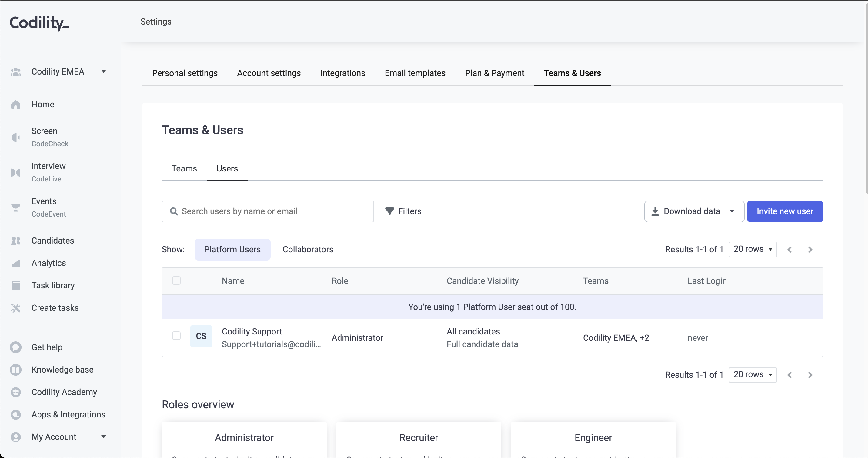Click the Interview CodeLive icon

point(16,172)
